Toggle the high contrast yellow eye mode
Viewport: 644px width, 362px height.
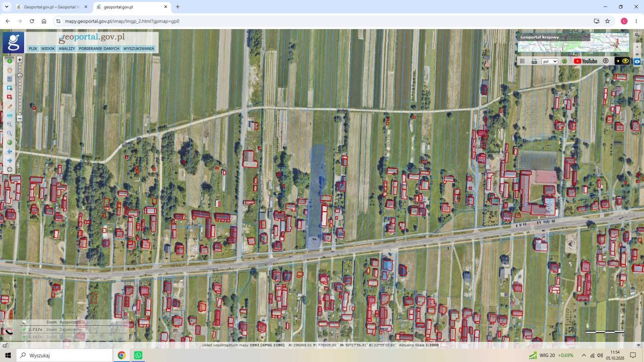(622, 61)
